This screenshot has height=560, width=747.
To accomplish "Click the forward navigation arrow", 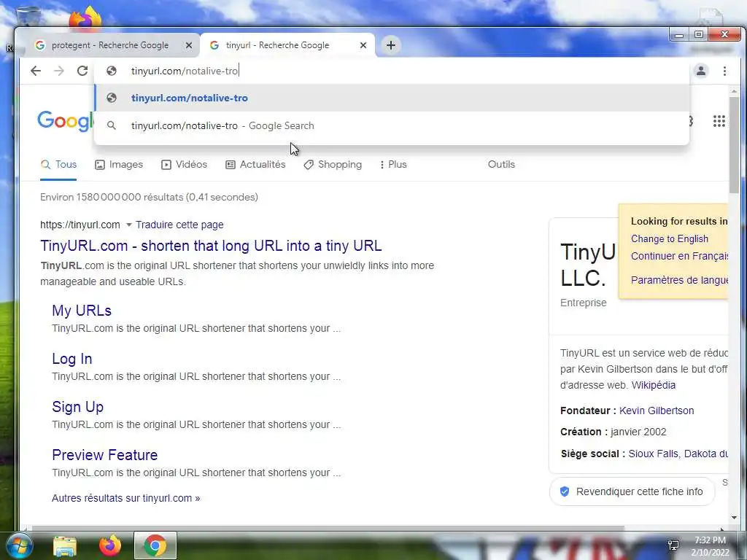I will click(x=58, y=71).
